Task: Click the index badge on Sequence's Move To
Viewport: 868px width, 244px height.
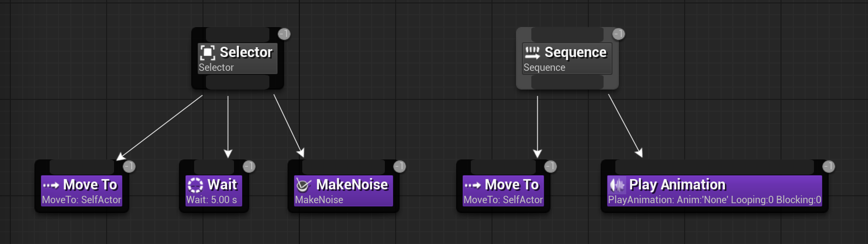Action: [550, 166]
